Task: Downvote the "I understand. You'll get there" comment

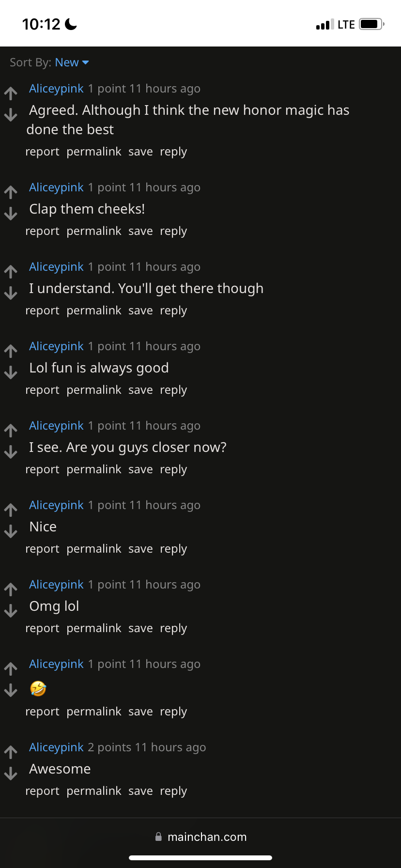Action: (x=11, y=293)
